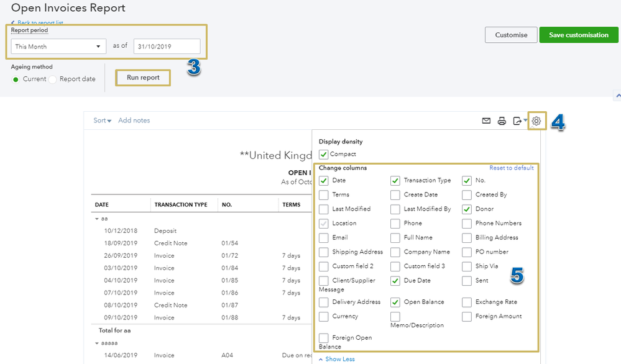
Task: Click the Run report button
Action: click(x=143, y=78)
